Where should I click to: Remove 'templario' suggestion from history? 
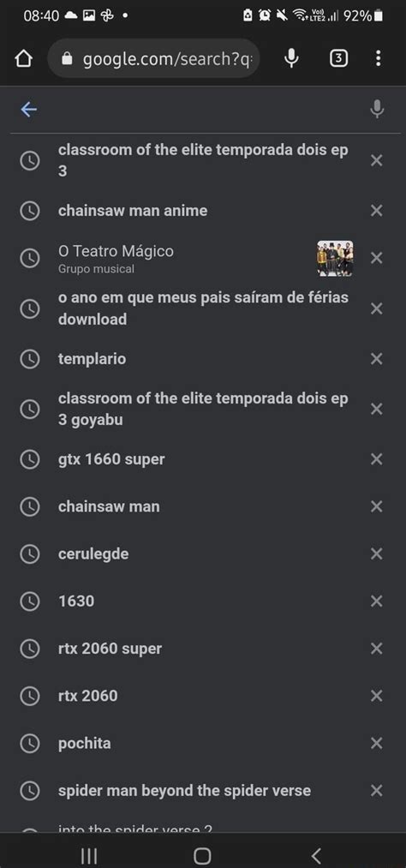point(376,359)
